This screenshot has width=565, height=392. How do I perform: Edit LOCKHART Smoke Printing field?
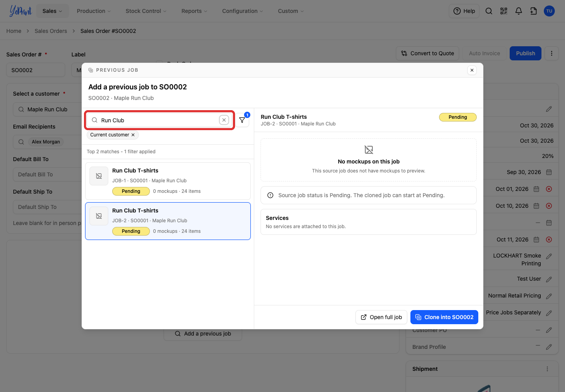[549, 256]
